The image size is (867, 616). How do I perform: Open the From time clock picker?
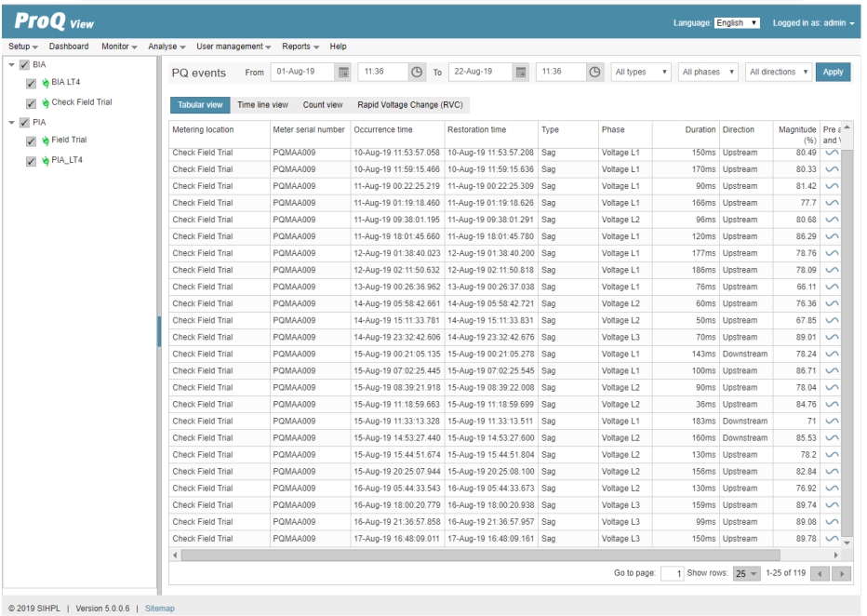point(417,72)
